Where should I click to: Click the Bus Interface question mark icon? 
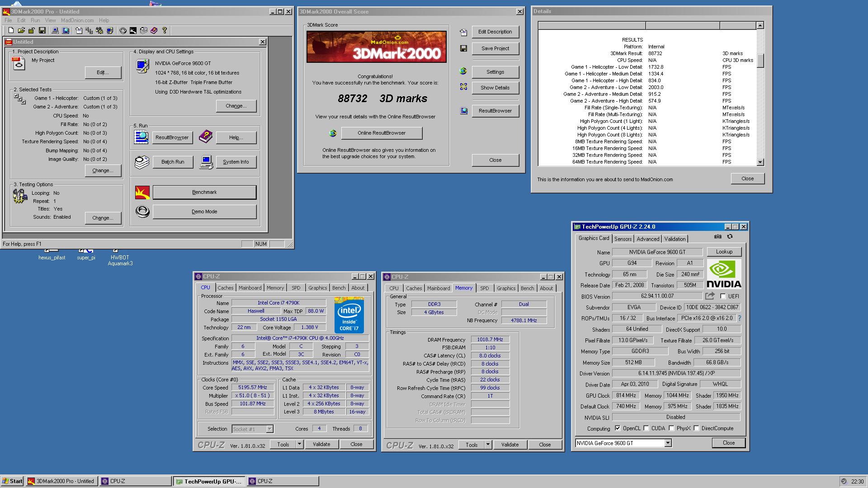coord(740,318)
